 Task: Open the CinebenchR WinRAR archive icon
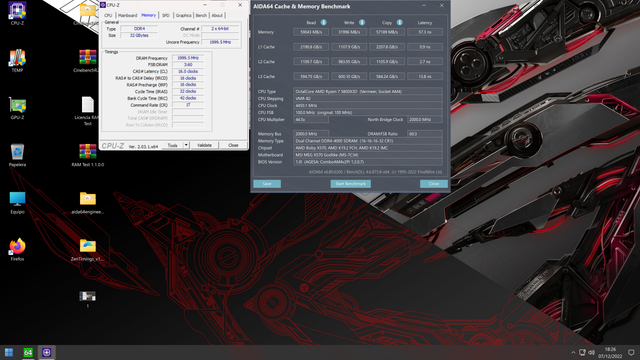tap(87, 60)
